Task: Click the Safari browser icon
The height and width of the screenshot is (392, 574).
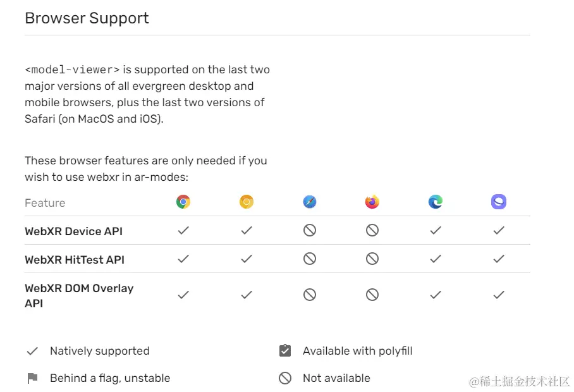Action: coord(310,202)
